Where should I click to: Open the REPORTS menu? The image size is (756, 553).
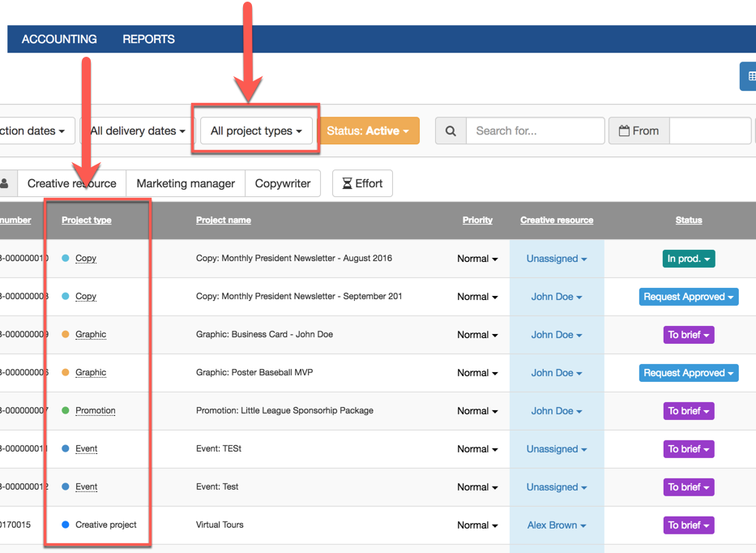click(148, 39)
